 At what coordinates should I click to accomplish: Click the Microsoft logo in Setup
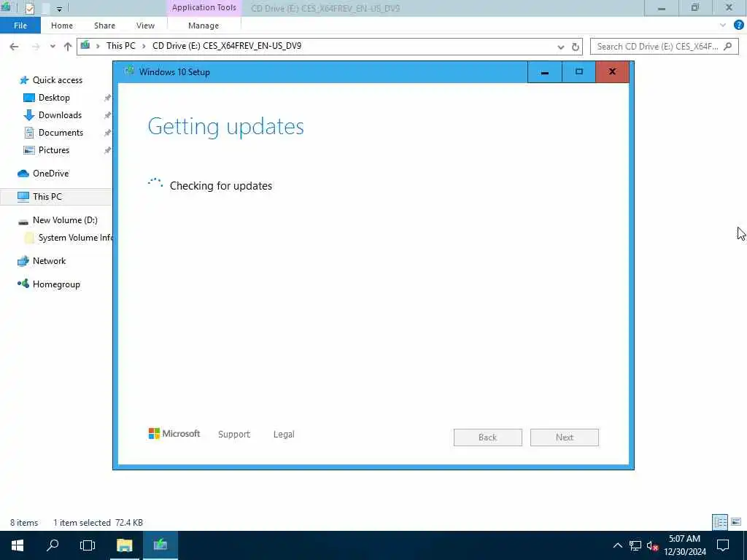(x=174, y=434)
